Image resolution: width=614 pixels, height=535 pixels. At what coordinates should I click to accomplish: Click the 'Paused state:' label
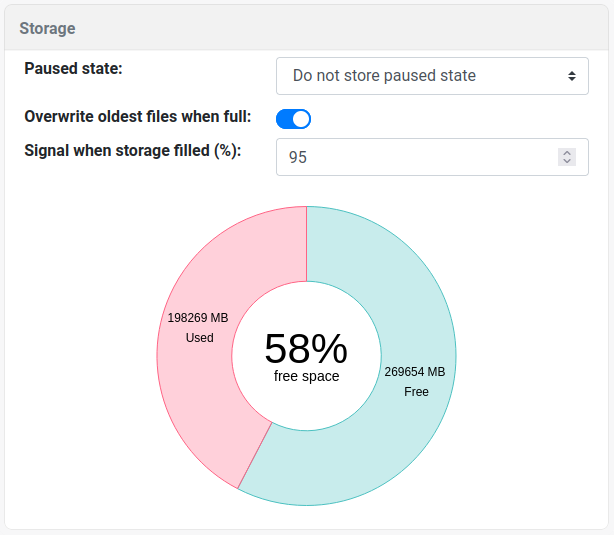point(72,68)
